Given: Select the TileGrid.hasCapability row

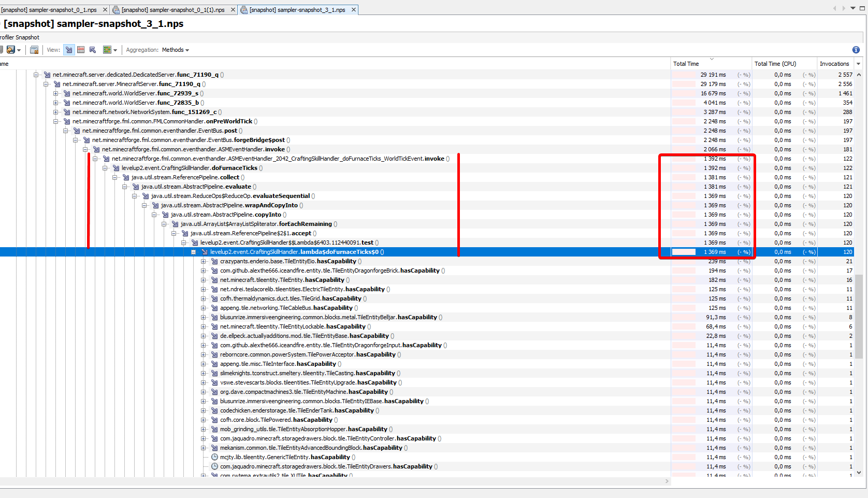Looking at the screenshot, I should click(427, 298).
